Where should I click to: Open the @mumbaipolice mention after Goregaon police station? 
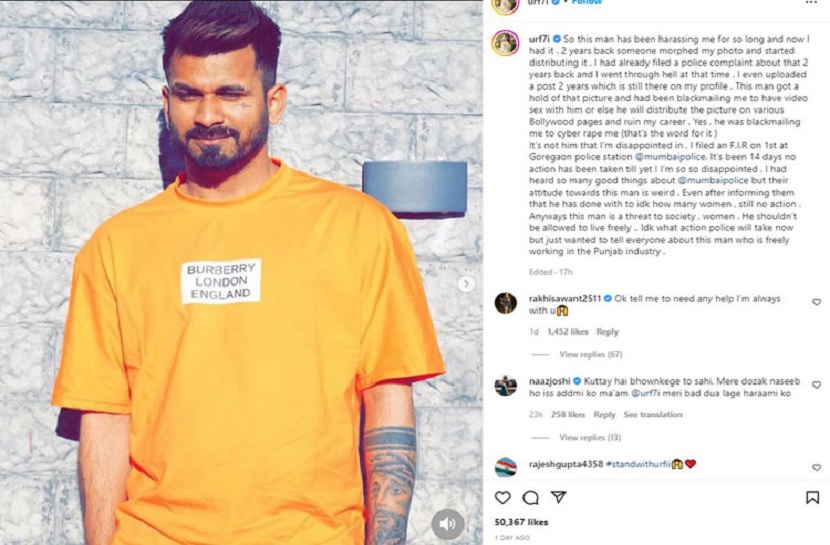coord(670,157)
